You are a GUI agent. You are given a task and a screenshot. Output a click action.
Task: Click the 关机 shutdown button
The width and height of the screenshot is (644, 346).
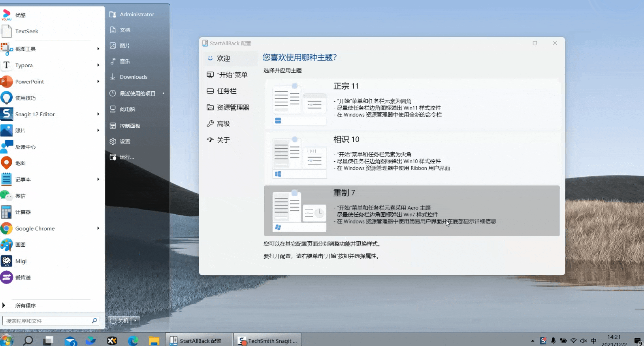pyautogui.click(x=119, y=320)
